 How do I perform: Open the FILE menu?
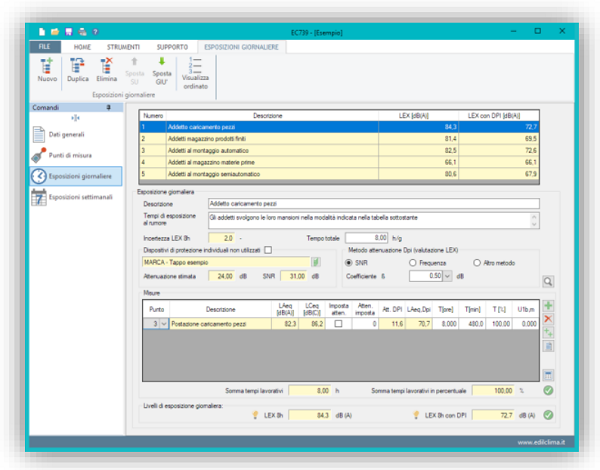click(x=45, y=47)
